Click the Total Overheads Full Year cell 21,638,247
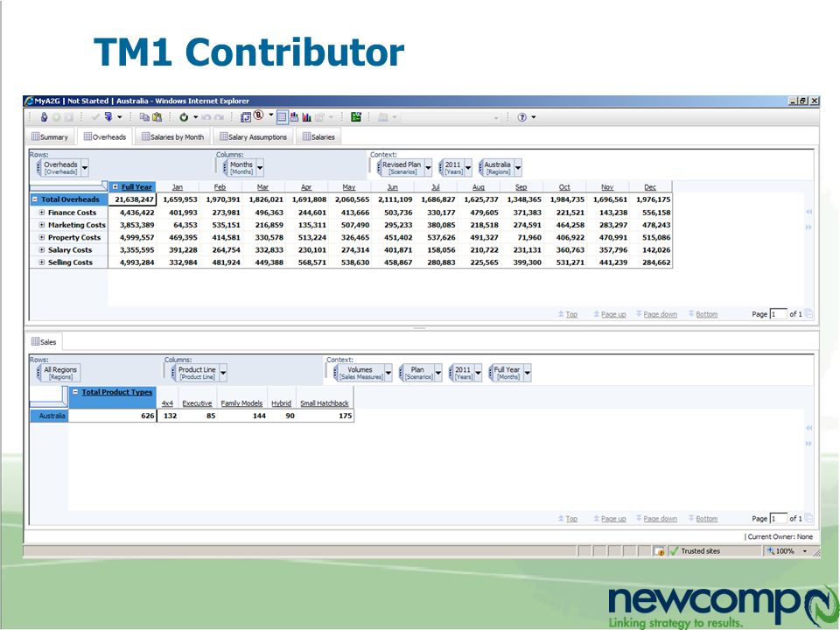Image resolution: width=840 pixels, height=630 pixels. [132, 199]
